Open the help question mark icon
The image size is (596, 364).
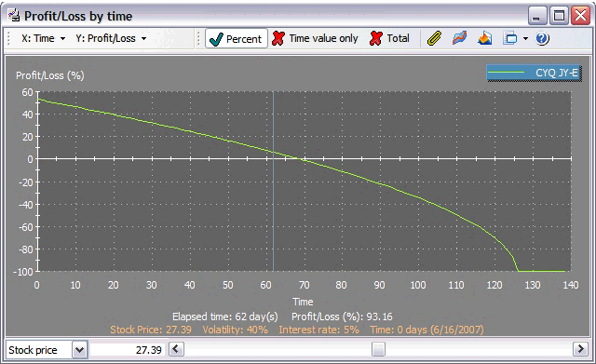(x=542, y=38)
